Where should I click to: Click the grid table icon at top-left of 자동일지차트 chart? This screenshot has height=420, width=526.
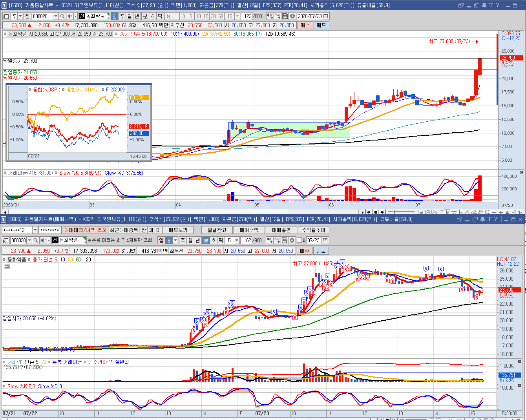[x=7, y=267]
